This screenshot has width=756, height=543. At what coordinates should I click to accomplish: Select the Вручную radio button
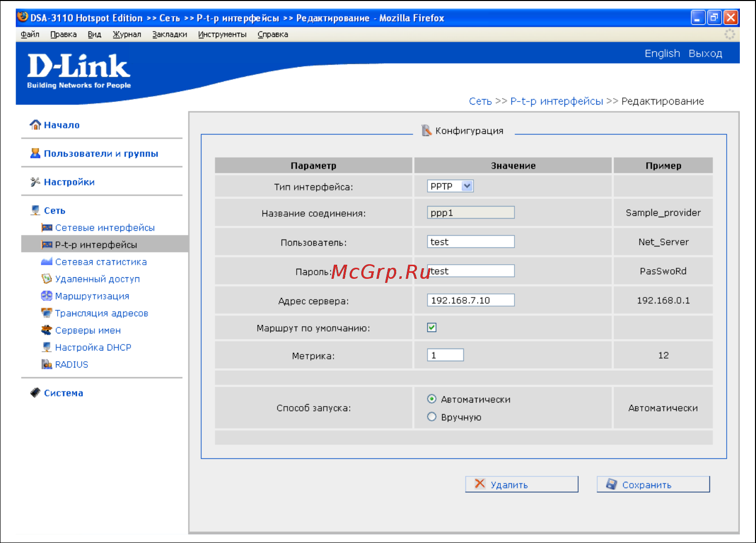pyautogui.click(x=432, y=417)
